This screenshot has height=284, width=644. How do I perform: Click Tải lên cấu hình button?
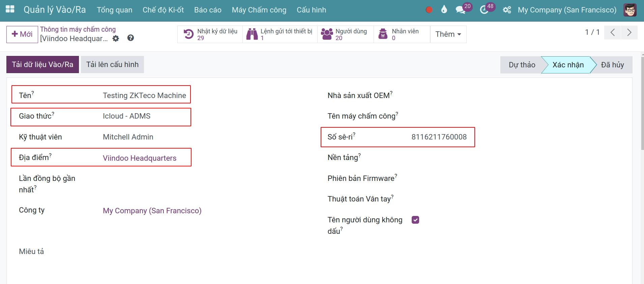point(112,65)
